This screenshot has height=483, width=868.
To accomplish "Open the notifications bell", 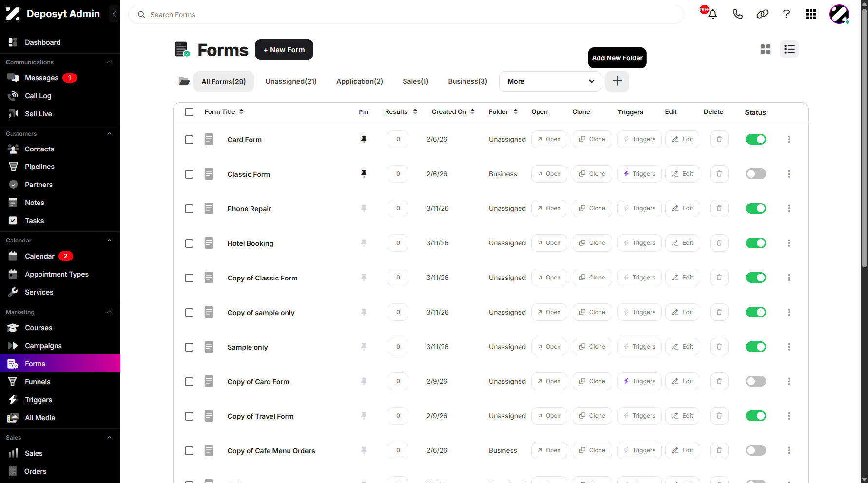I will [x=712, y=14].
